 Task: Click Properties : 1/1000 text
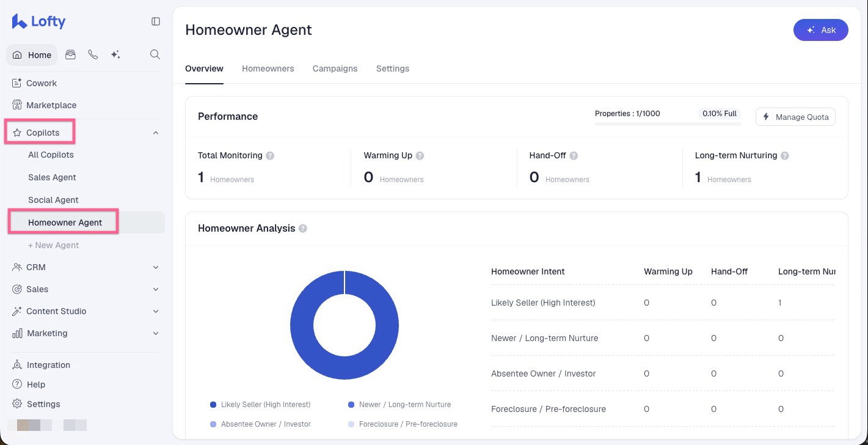point(627,114)
